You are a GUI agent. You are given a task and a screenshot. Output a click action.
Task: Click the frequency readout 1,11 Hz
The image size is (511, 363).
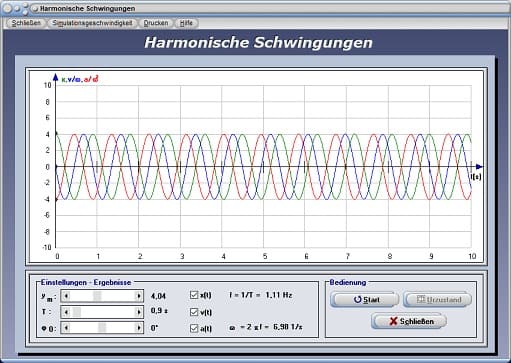279,295
